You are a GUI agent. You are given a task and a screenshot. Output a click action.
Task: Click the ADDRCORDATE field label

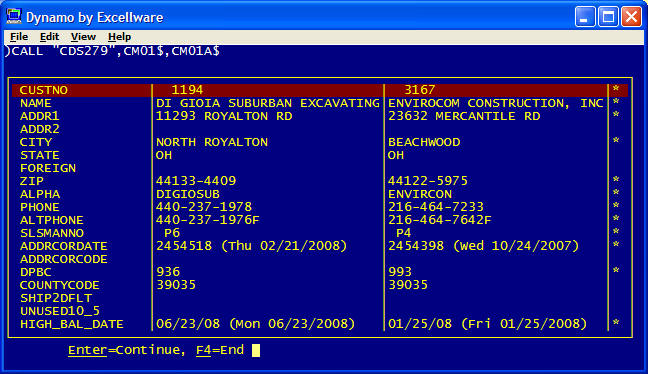(64, 246)
